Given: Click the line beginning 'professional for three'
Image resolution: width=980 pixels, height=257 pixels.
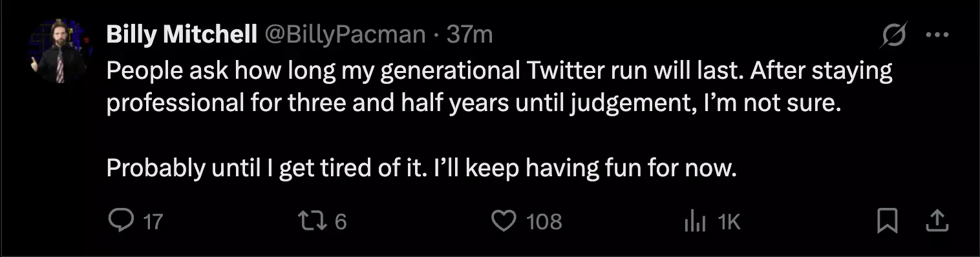Looking at the screenshot, I should tap(473, 103).
